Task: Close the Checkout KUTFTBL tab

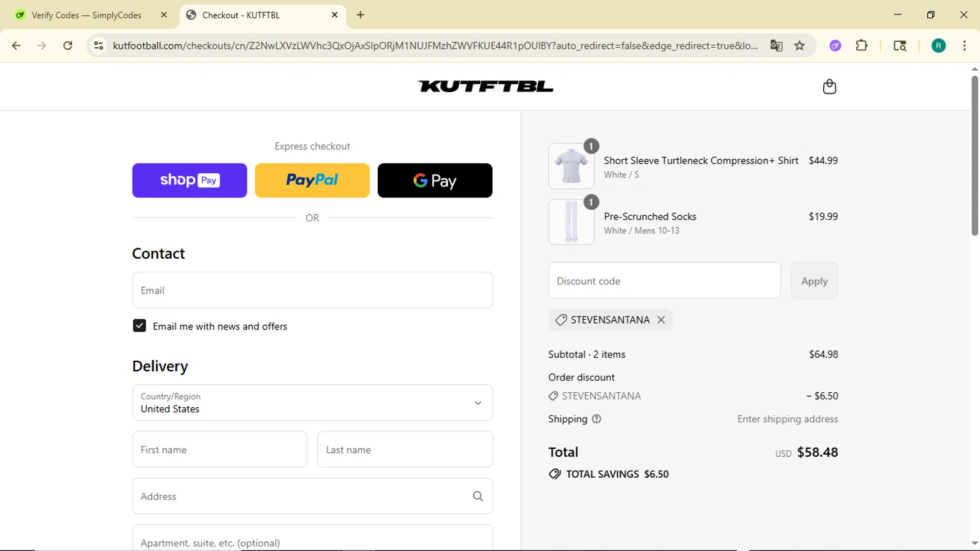Action: click(335, 15)
